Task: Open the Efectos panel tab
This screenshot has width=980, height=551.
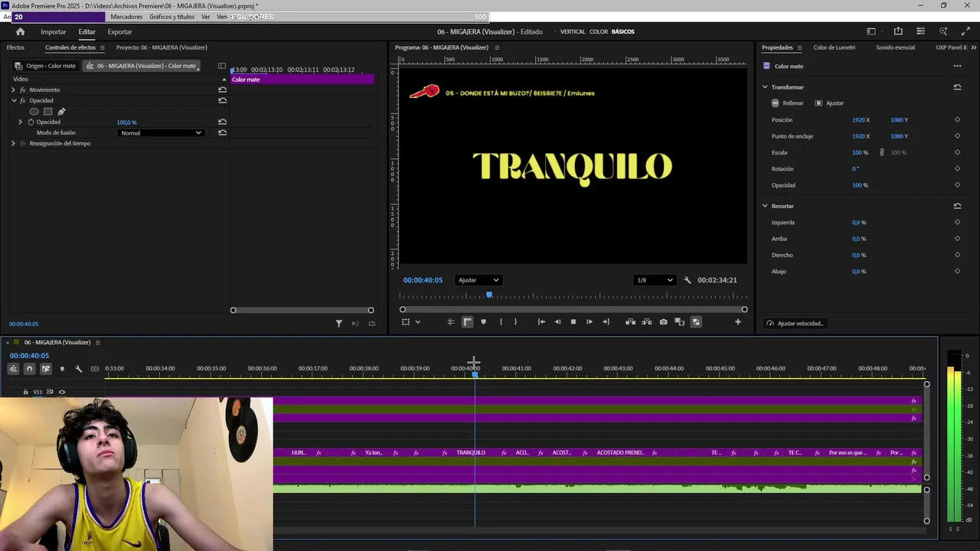Action: click(x=15, y=47)
